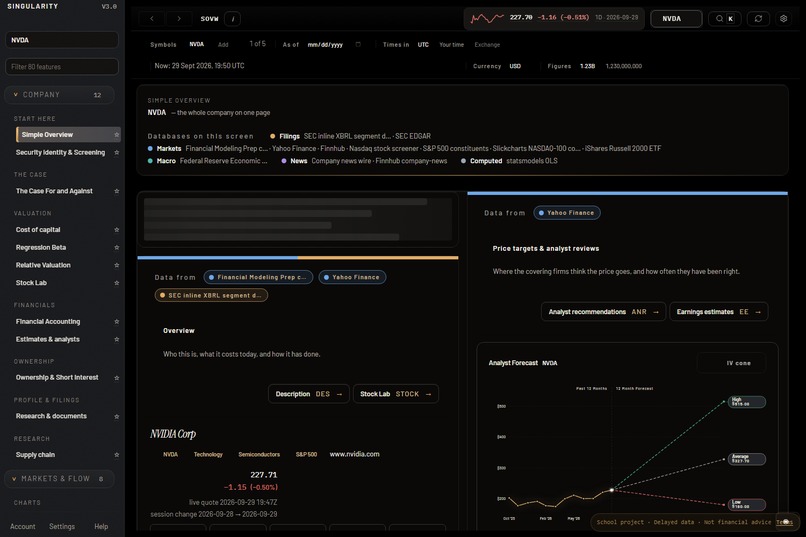
Task: Change the USD currency selector
Action: tap(515, 66)
